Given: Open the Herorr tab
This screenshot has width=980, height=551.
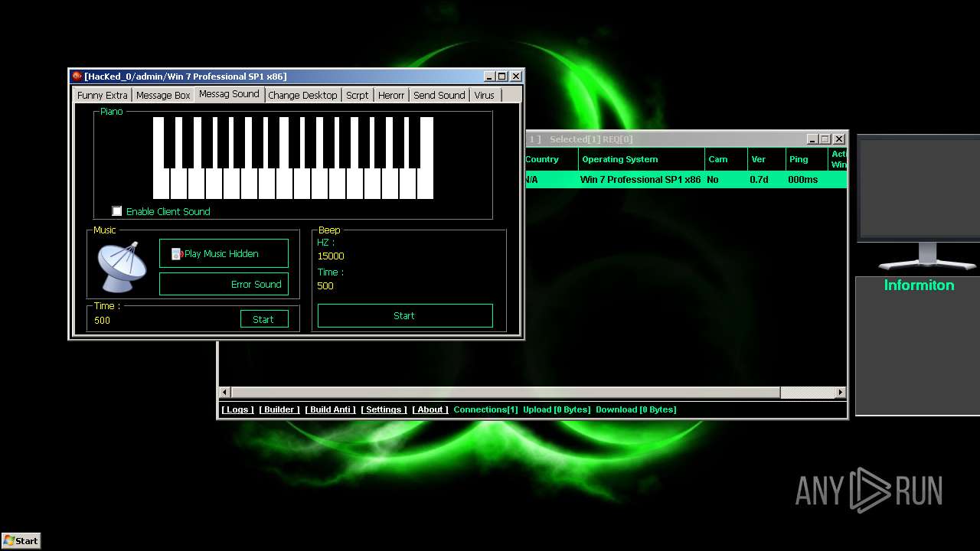Looking at the screenshot, I should coord(391,95).
